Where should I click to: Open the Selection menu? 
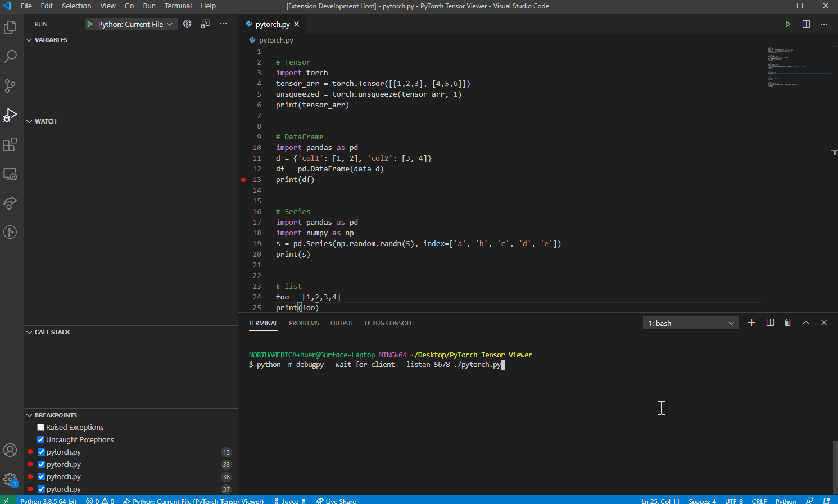(76, 6)
